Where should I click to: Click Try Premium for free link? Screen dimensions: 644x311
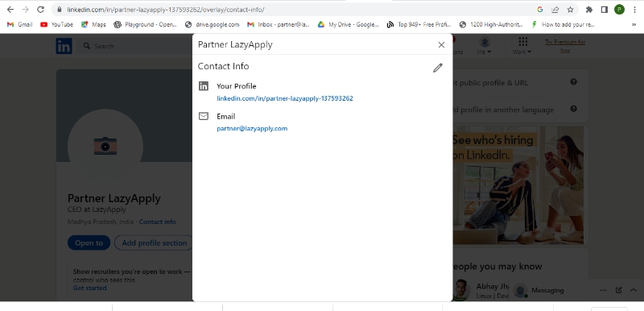[565, 46]
